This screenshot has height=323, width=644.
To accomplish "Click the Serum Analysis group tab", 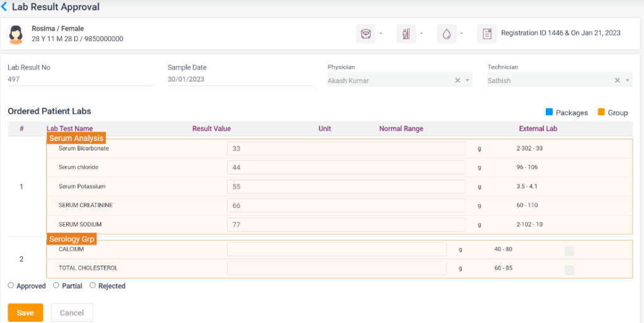I will [75, 138].
